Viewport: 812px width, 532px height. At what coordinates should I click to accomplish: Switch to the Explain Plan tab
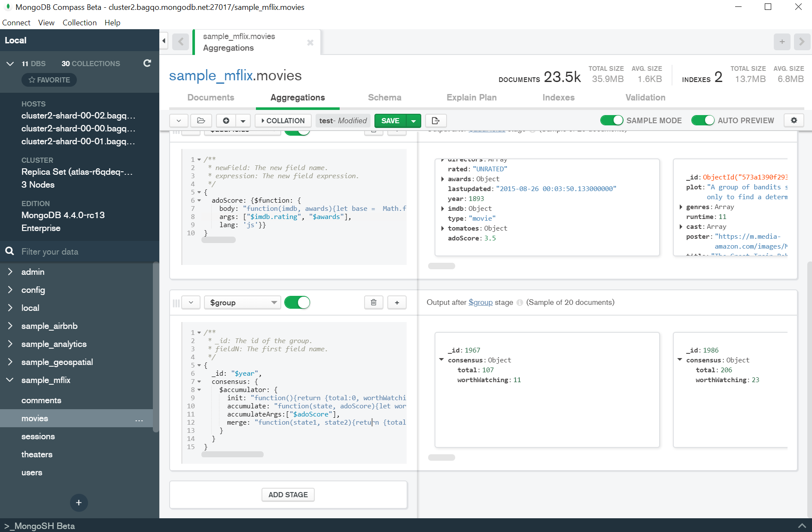tap(471, 97)
